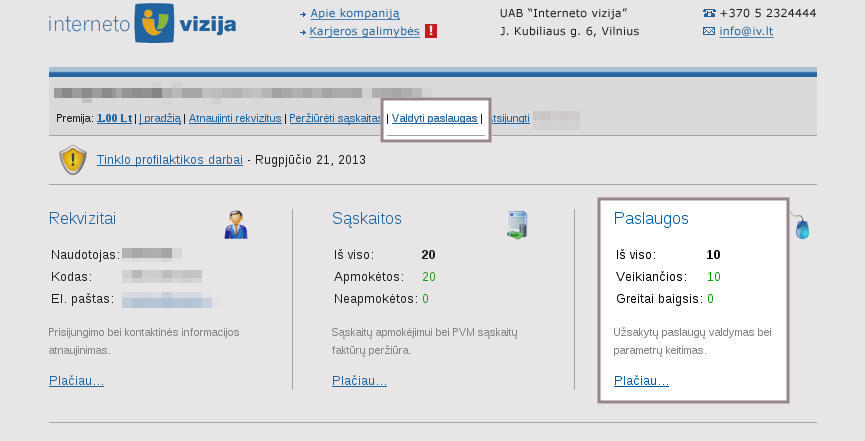The image size is (865, 441).
Task: Select Valdyti paslaugas in navigation bar
Action: click(x=434, y=118)
